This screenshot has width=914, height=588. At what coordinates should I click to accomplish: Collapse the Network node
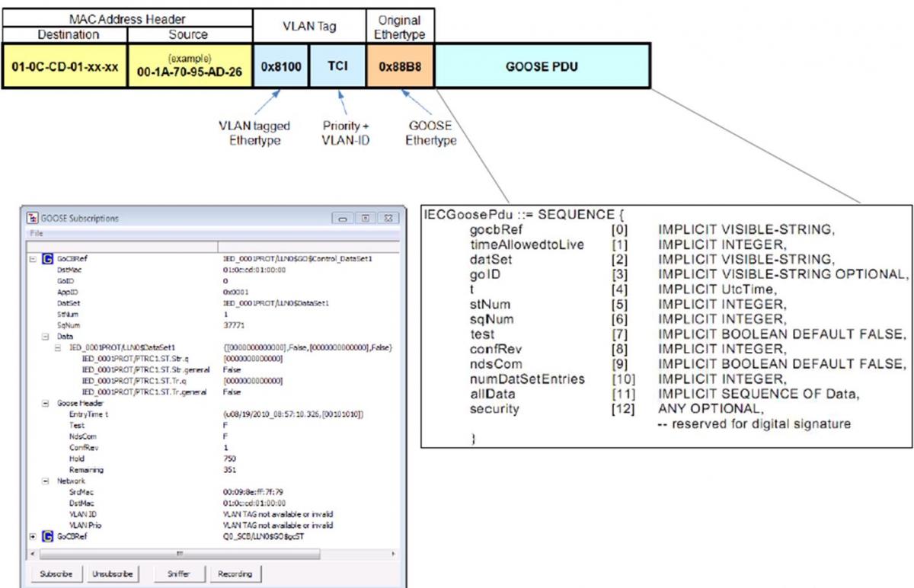point(45,481)
